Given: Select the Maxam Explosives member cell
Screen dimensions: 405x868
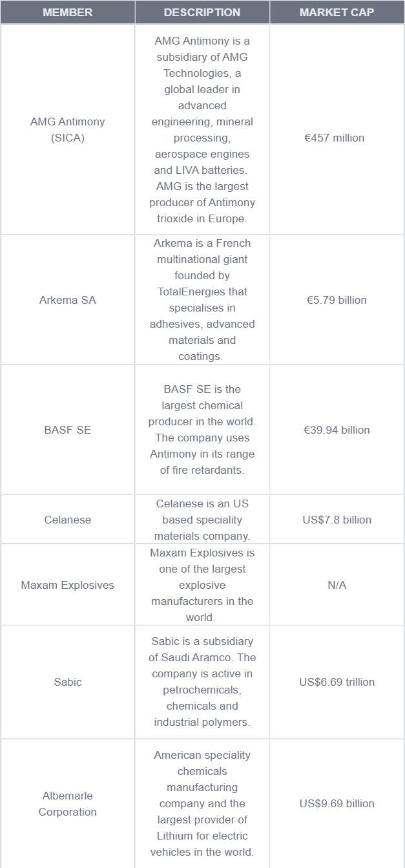Looking at the screenshot, I should (67, 585).
